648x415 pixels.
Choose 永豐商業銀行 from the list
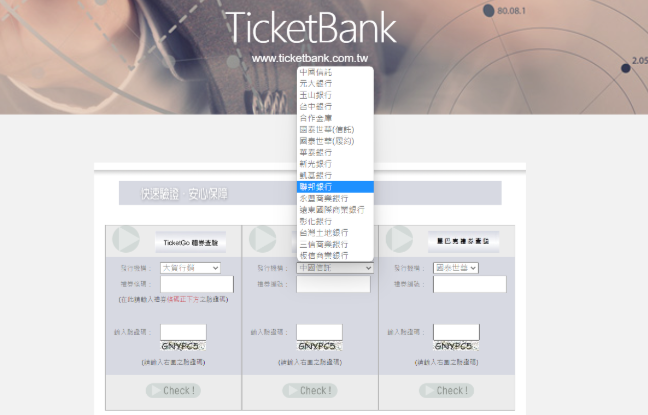point(335,198)
